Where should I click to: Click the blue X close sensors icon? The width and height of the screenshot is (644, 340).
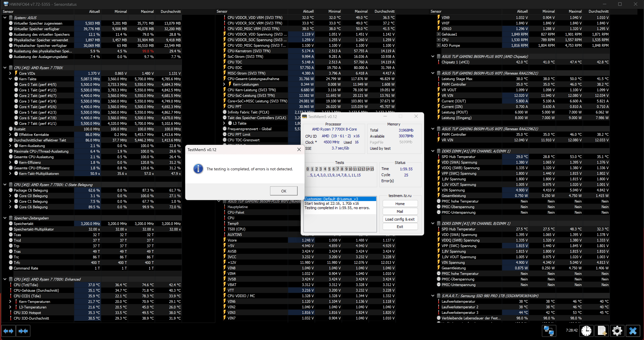tap(633, 331)
